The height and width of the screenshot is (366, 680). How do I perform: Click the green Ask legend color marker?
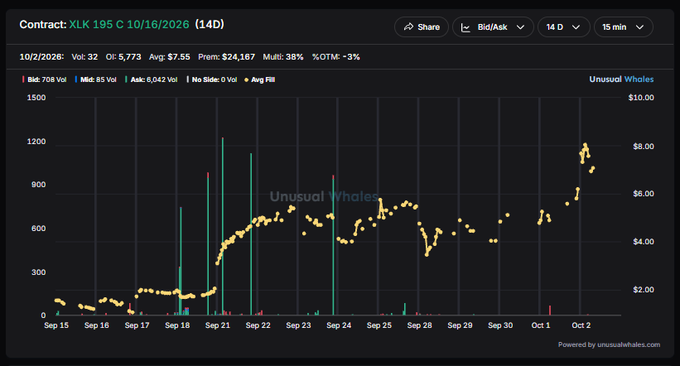(x=126, y=80)
